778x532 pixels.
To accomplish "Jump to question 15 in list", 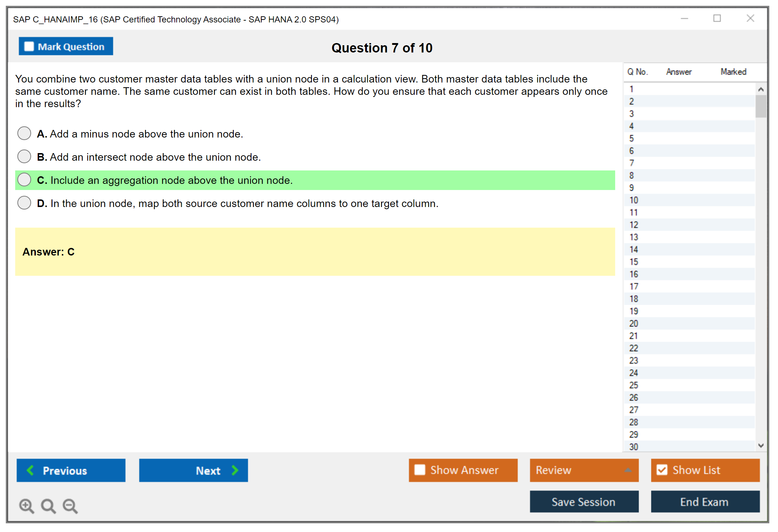I will coord(634,262).
